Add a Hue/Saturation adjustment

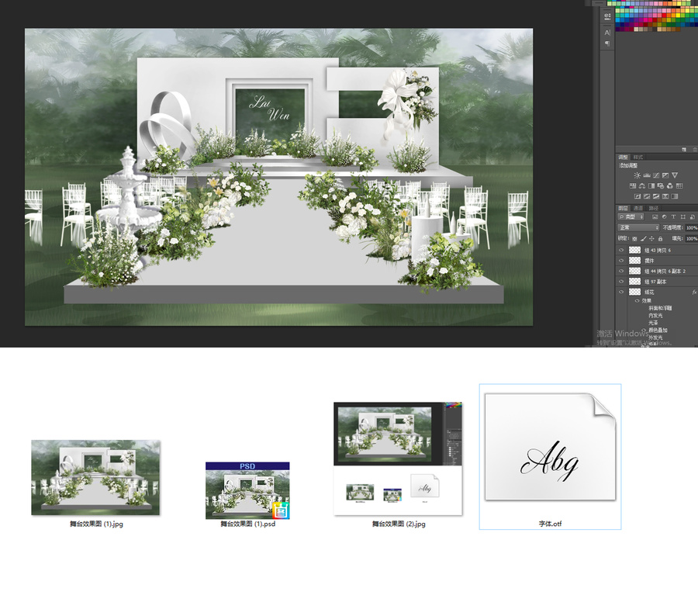click(633, 185)
